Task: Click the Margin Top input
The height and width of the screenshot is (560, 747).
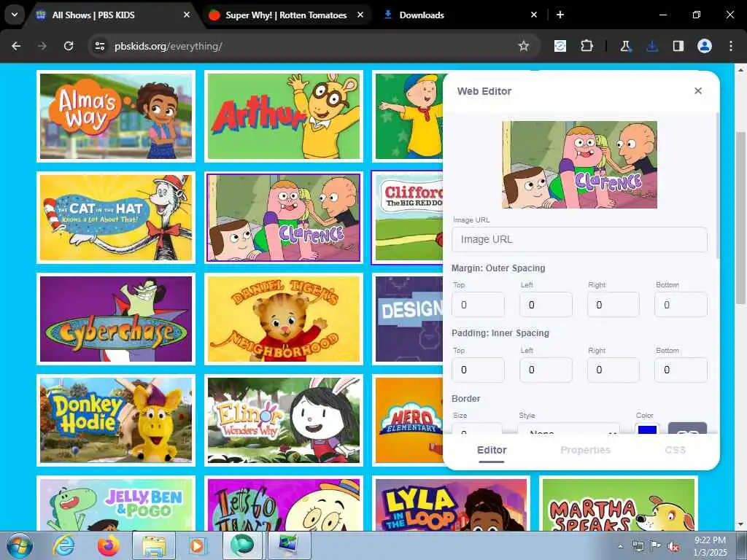Action: 478,305
